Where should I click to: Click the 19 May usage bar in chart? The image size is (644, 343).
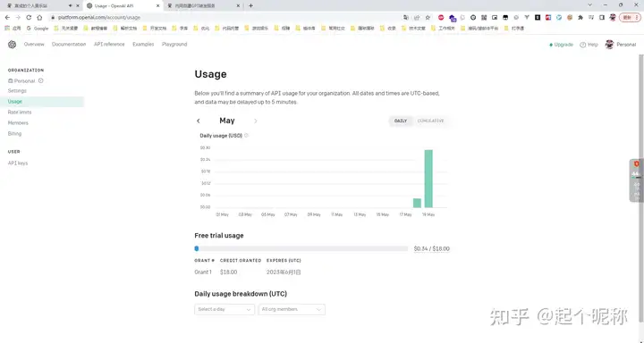[x=428, y=179]
